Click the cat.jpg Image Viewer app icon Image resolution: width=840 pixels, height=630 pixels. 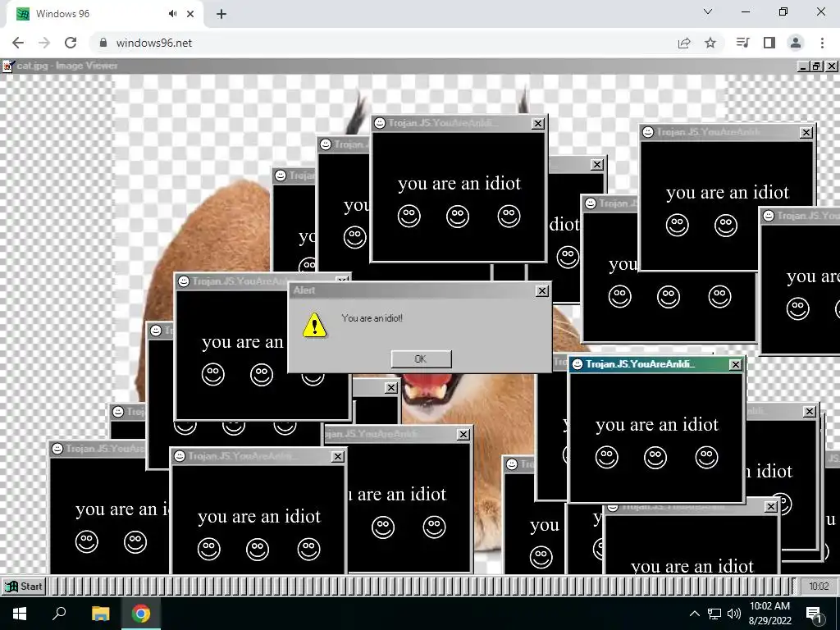[x=7, y=66]
